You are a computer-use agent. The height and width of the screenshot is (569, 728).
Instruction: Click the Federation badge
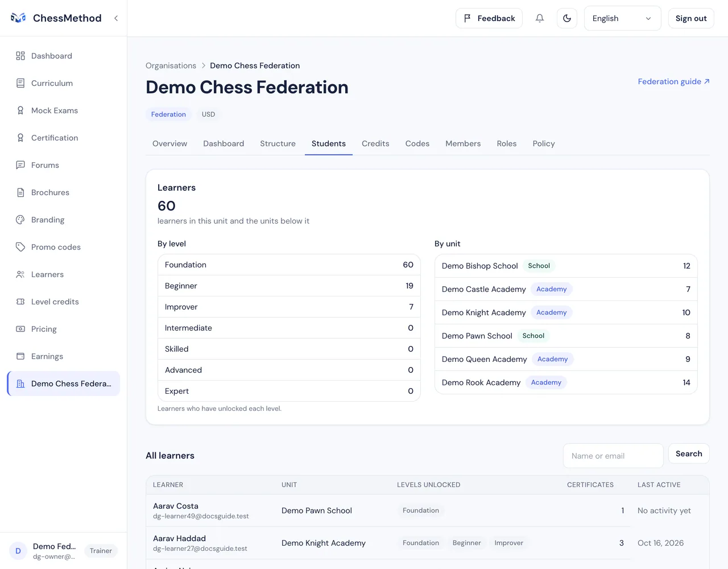click(168, 114)
